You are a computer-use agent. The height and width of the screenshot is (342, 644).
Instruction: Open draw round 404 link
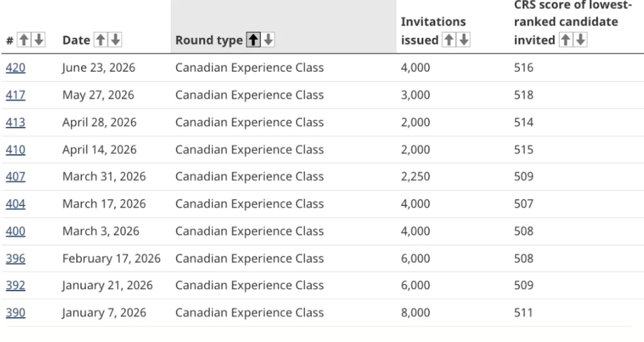pyautogui.click(x=16, y=203)
